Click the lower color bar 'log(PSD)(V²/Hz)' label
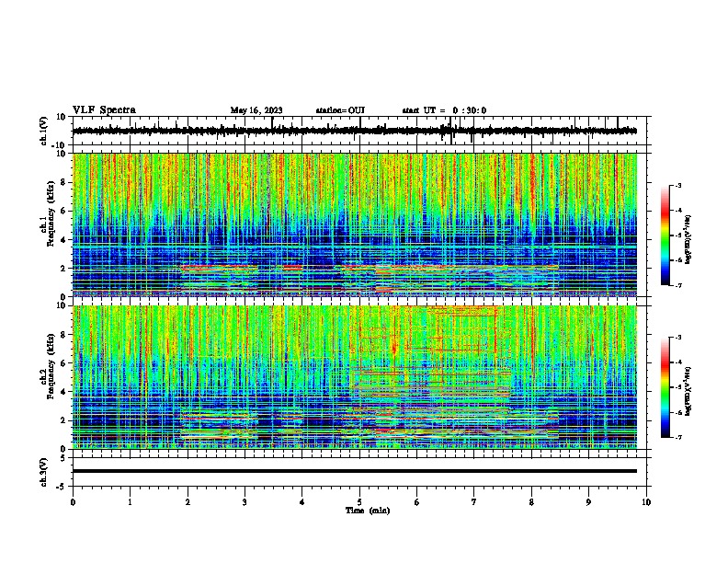 pos(688,391)
